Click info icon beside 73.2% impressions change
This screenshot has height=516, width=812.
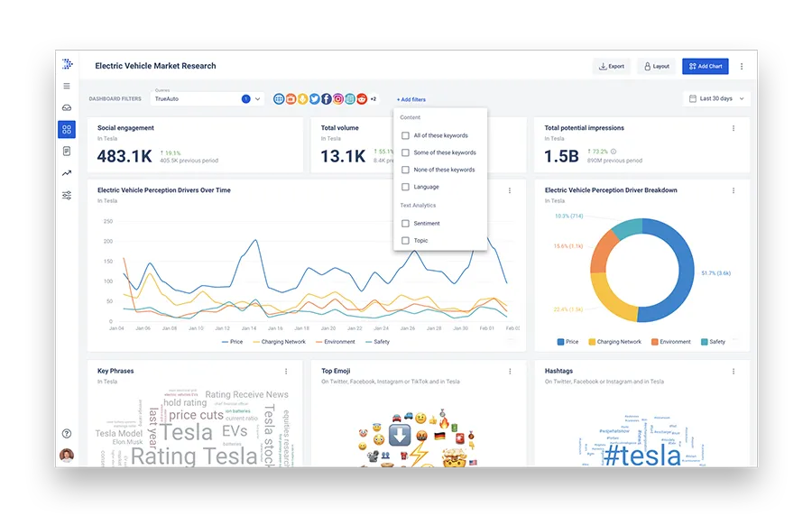[x=614, y=152]
